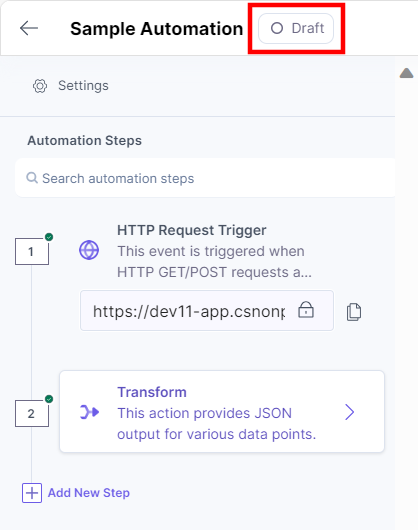Open the Transform step title
This screenshot has width=418, height=530.
click(152, 392)
